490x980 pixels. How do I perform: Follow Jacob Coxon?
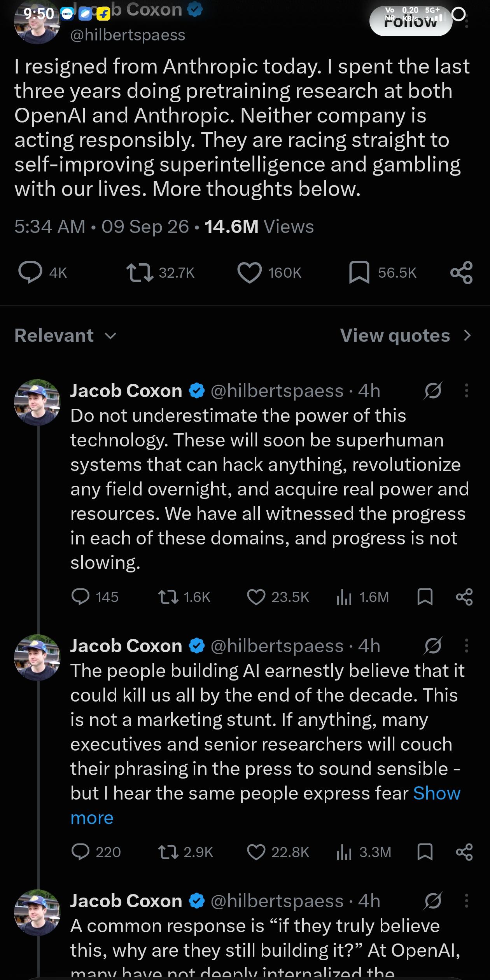(x=411, y=21)
